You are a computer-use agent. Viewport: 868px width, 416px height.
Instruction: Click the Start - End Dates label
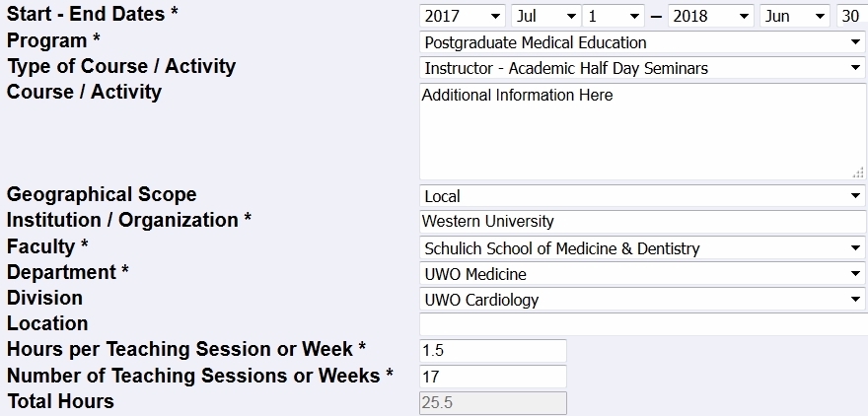(x=94, y=16)
